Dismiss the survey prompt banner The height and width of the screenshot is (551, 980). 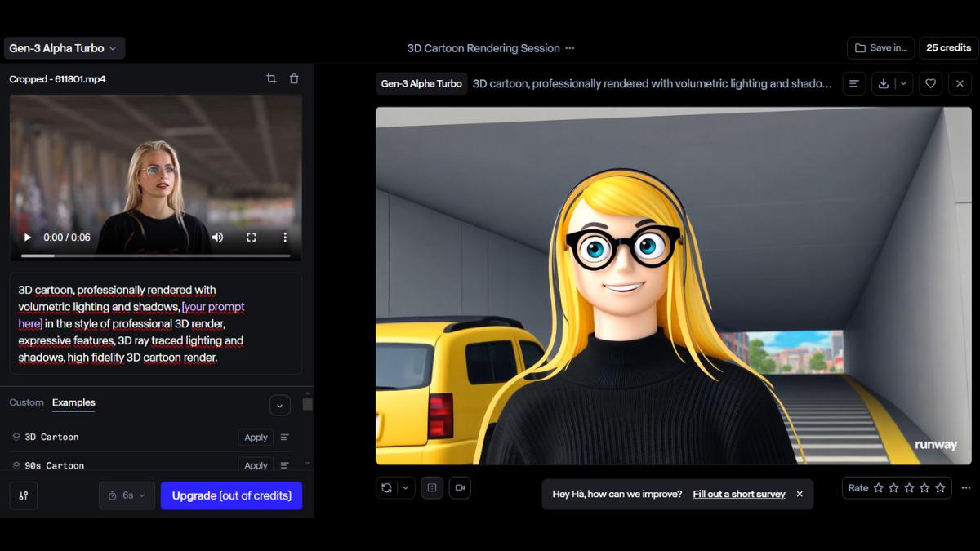click(800, 494)
